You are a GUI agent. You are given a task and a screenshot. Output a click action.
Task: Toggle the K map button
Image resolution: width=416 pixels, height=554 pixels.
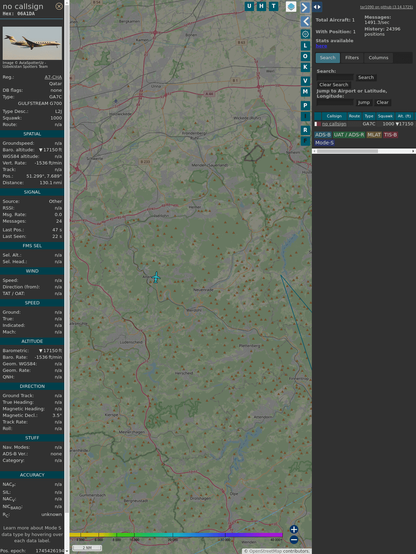[x=305, y=67]
